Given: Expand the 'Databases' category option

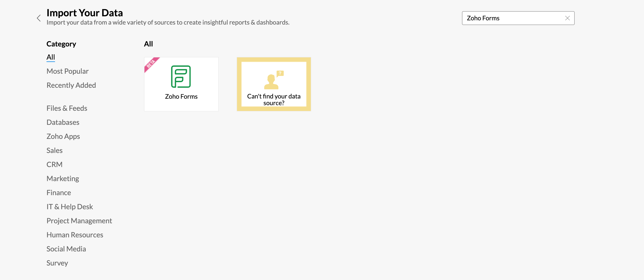Looking at the screenshot, I should pos(62,122).
